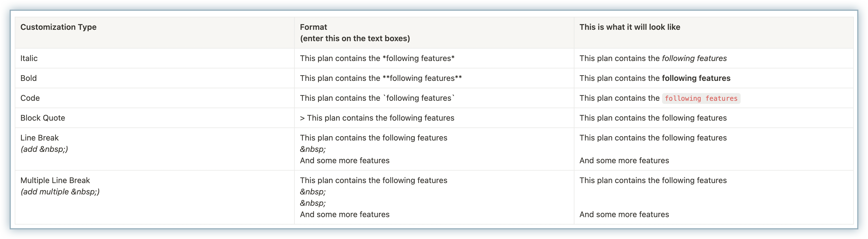Click the double-asterisk **following features** format text
868x239 pixels.
click(x=422, y=78)
